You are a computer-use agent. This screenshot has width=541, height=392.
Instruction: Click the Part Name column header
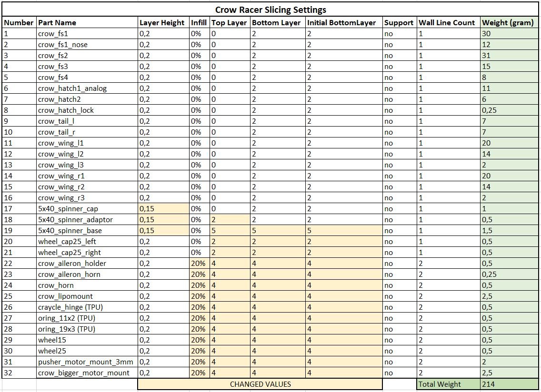click(87, 22)
